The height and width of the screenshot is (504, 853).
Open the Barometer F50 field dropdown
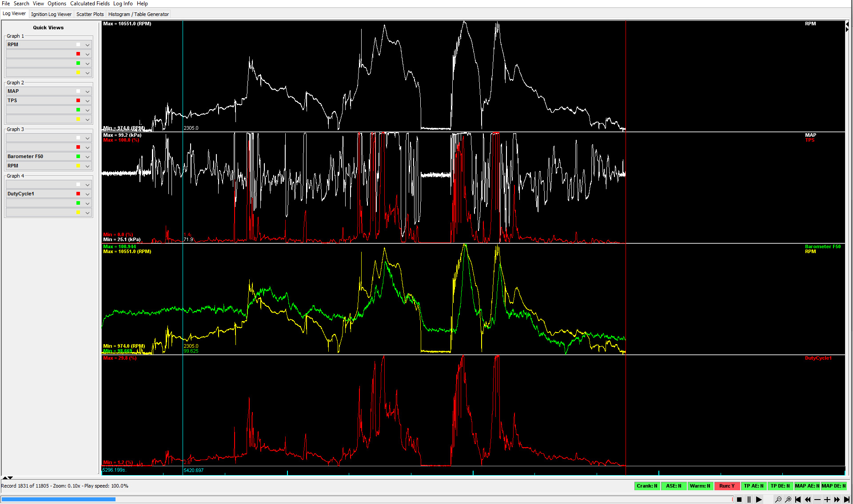tap(88, 157)
